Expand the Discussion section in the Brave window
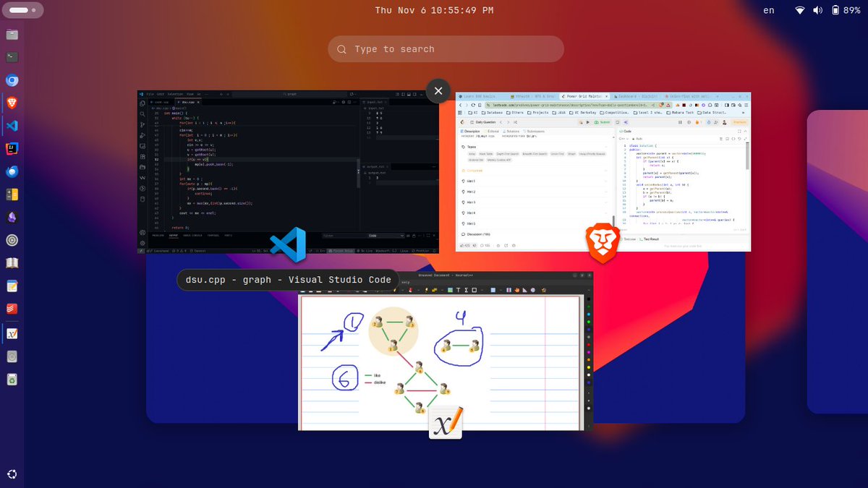The height and width of the screenshot is (488, 868). tap(535, 234)
